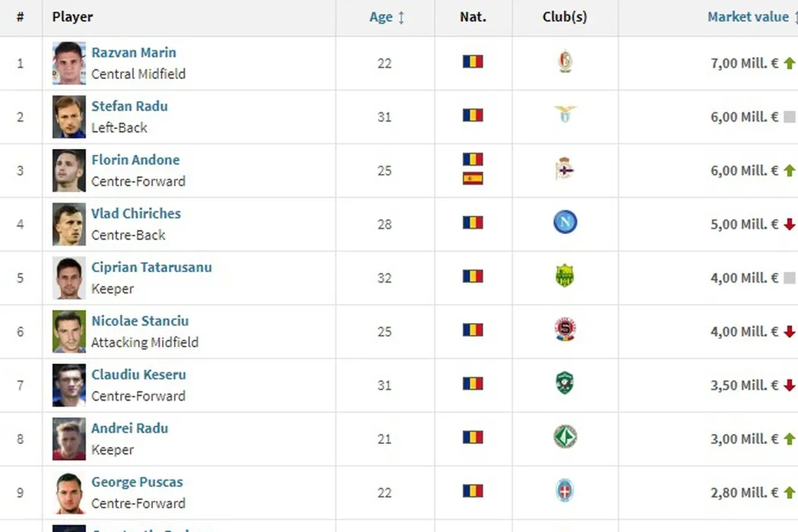Open the Vlad Chiriches profile link
The image size is (798, 532).
[136, 214]
